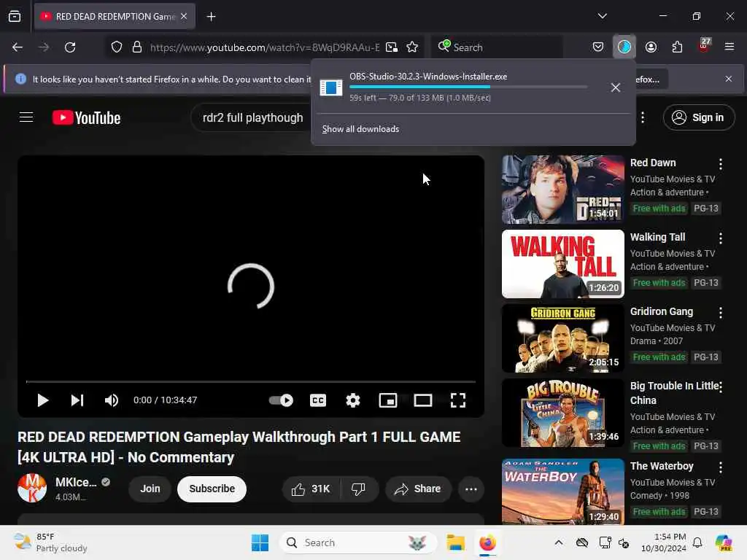Open Firefox account icon
Viewport: 747px width, 560px height.
tap(651, 47)
